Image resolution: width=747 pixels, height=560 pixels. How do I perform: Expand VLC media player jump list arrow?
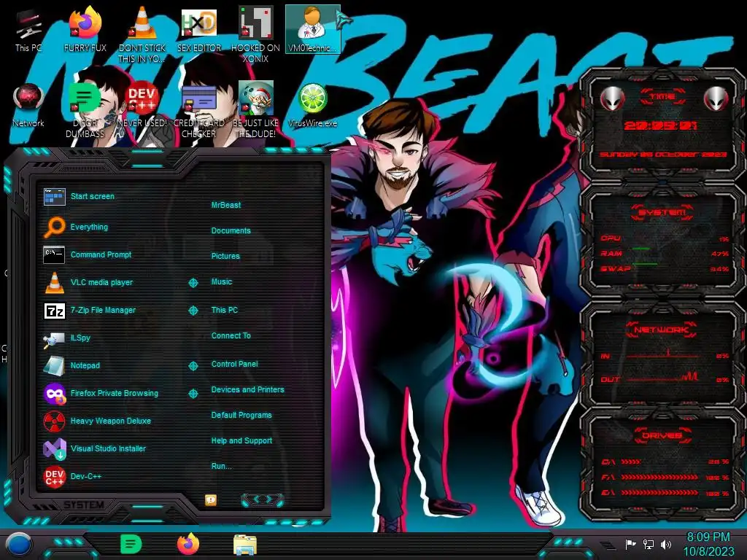193,283
